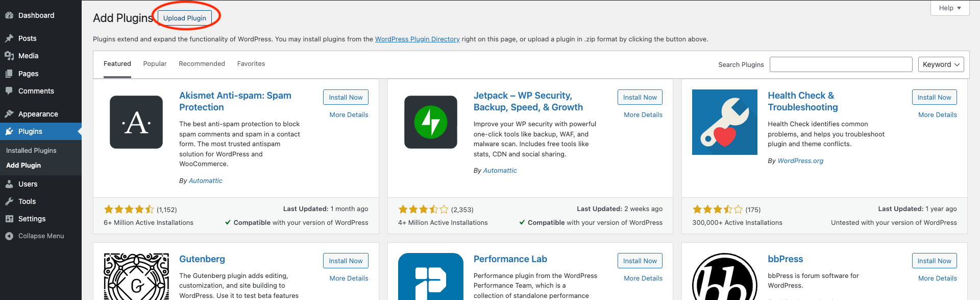Open Installed Plugins submenu item
The height and width of the screenshot is (300, 980).
(31, 151)
